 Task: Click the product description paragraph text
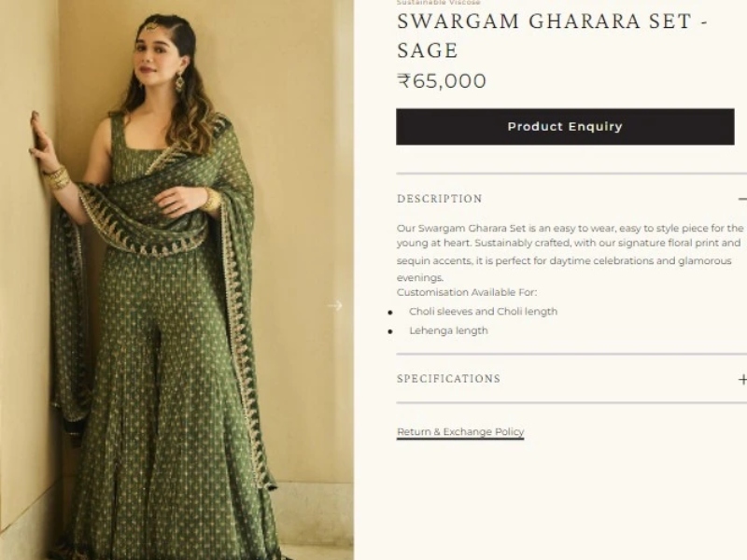[x=570, y=253]
